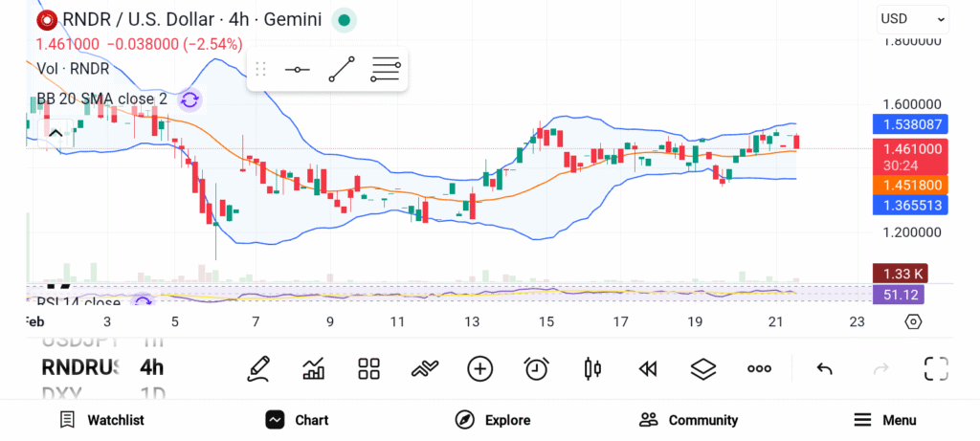Open the layout grid templates icon
Viewport: 980px width, 441px height.
pyautogui.click(x=368, y=368)
